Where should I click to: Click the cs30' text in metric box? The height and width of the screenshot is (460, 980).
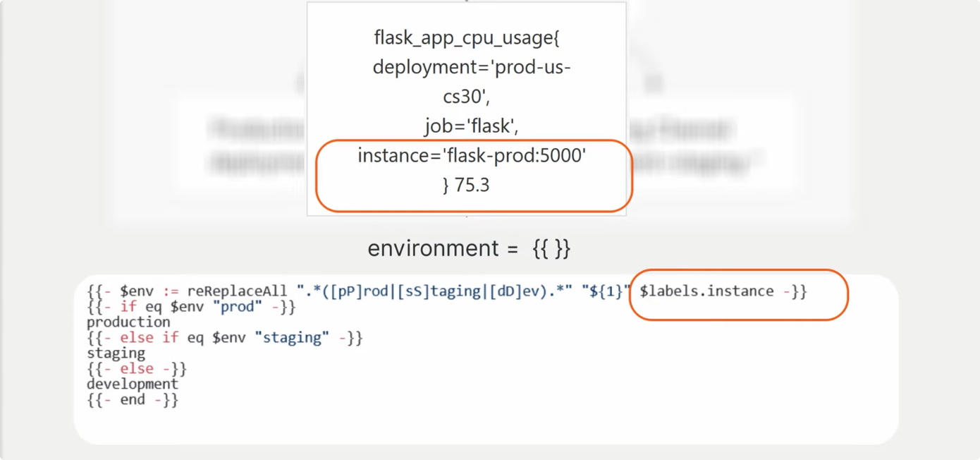point(466,96)
